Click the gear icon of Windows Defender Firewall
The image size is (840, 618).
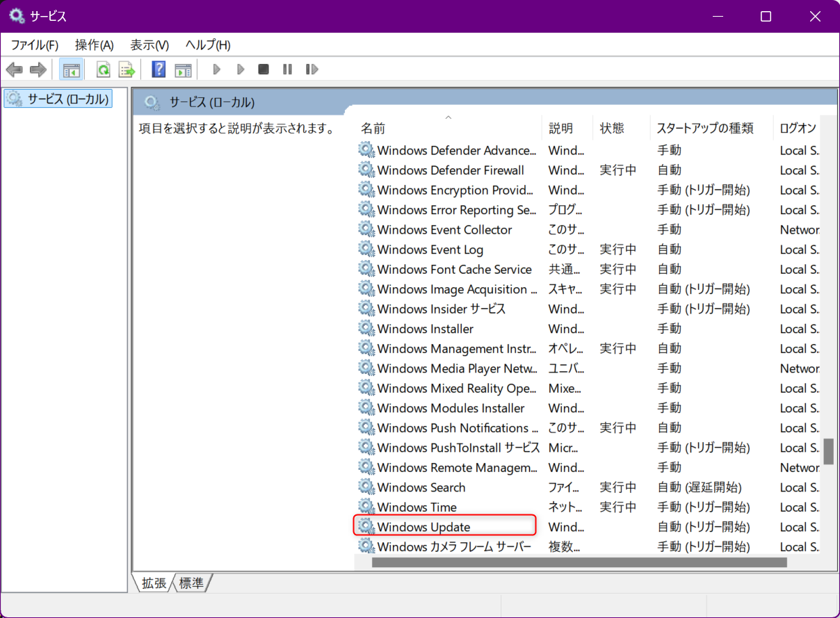[366, 170]
